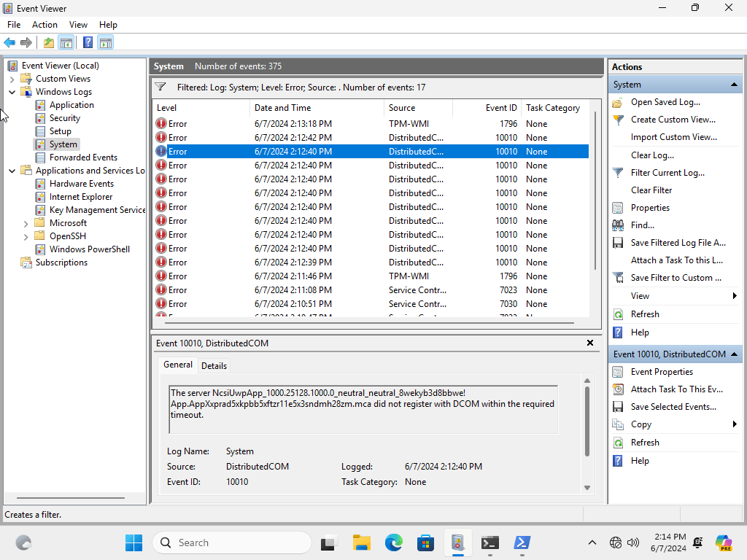The height and width of the screenshot is (560, 747).
Task: Click the Up One Level folder icon
Action: tap(49, 43)
